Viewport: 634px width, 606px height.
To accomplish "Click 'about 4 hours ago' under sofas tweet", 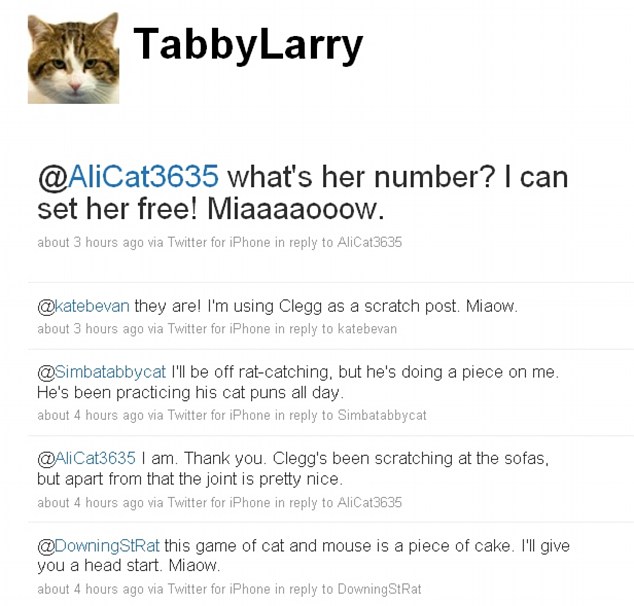I will point(90,502).
